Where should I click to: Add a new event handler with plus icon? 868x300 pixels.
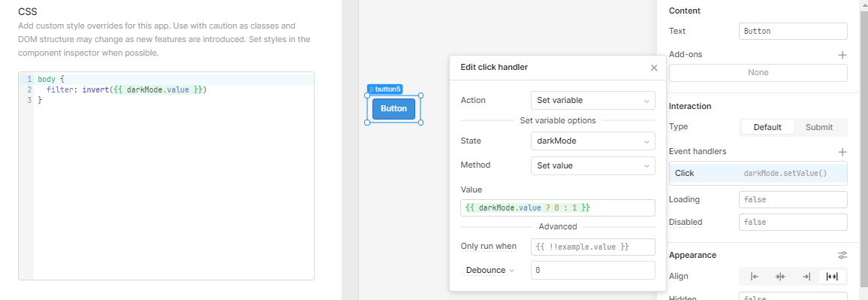tap(842, 151)
